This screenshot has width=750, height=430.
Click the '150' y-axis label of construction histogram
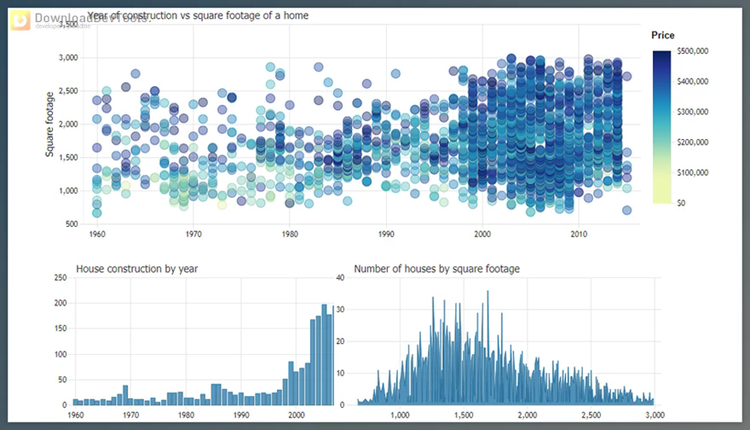pos(61,329)
